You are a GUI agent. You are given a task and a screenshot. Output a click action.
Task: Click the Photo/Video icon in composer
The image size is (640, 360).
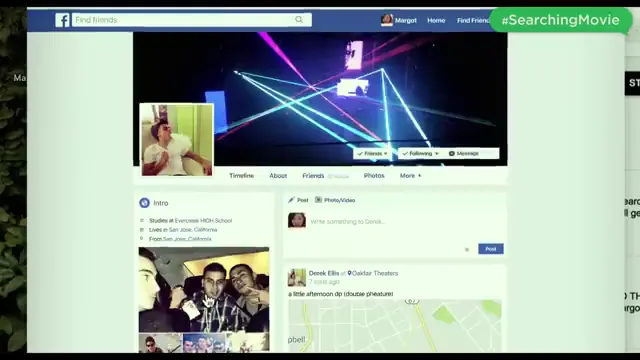point(318,200)
